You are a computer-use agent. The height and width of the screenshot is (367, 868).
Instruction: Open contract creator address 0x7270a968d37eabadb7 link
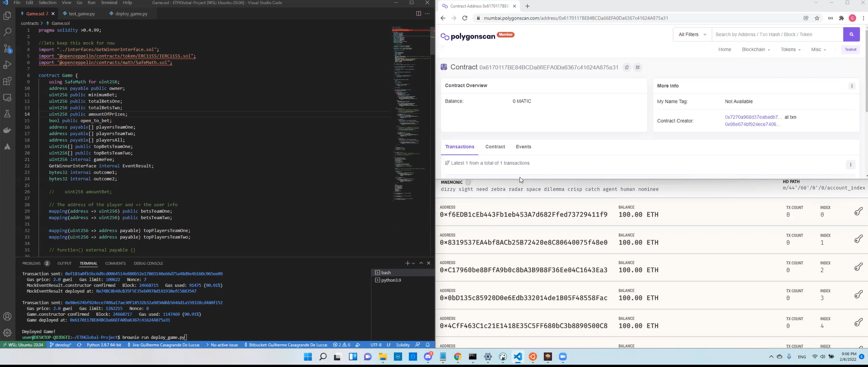click(x=754, y=117)
